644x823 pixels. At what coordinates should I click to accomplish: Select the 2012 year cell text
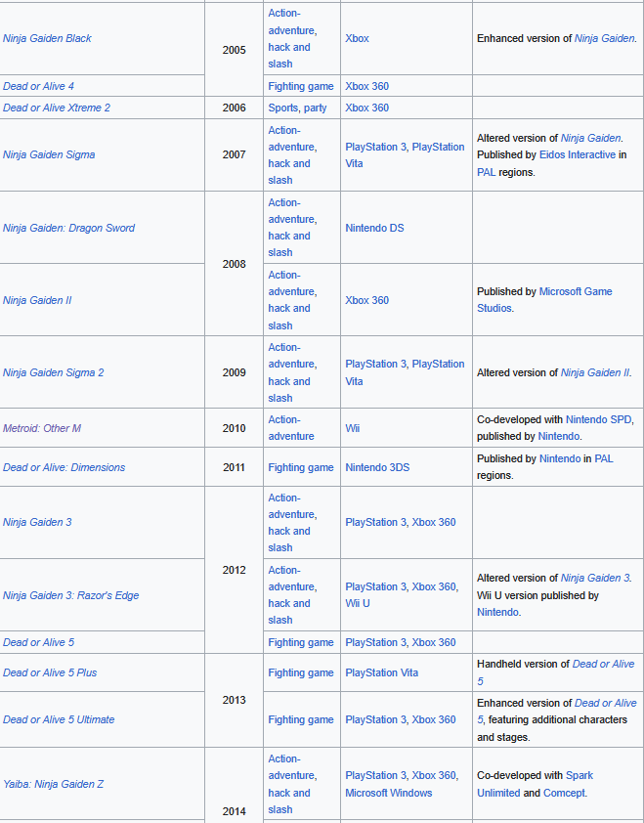tap(235, 570)
